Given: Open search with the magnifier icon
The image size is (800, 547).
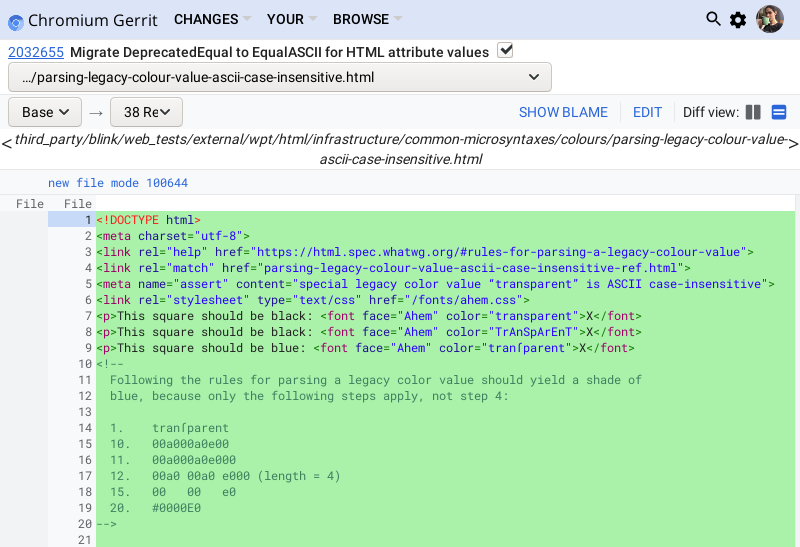Looking at the screenshot, I should (x=713, y=19).
